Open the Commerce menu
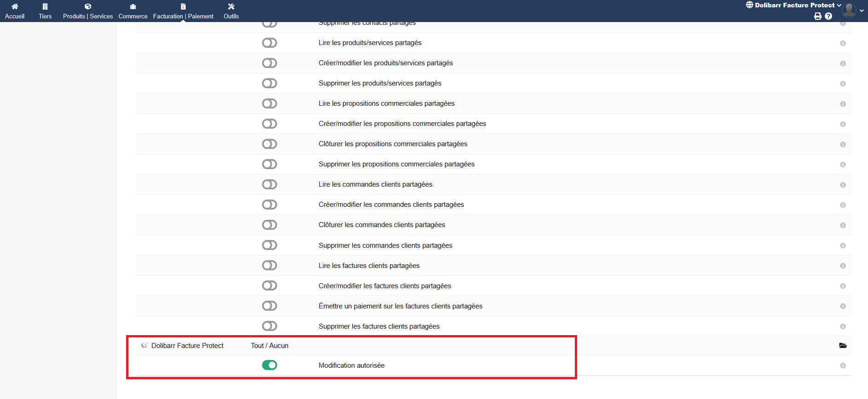Image resolution: width=868 pixels, height=399 pixels. tap(133, 11)
